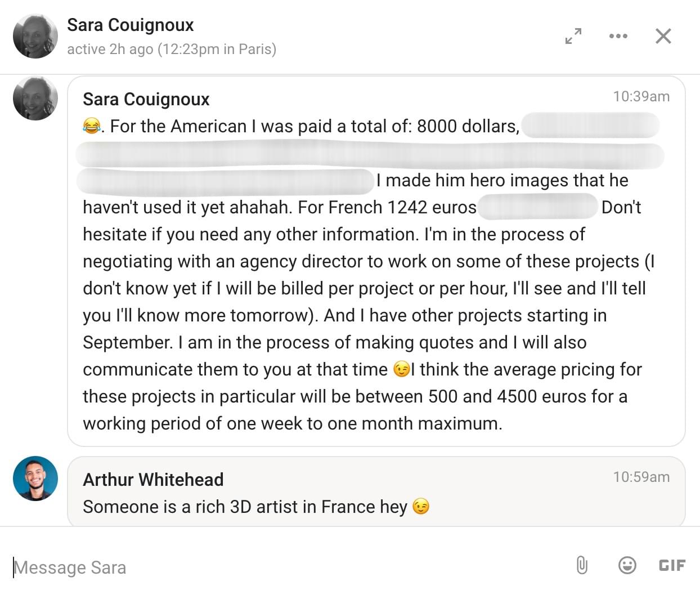Viewport: 700px width, 599px height.
Task: Expand the chat window with arrows icon
Action: click(x=573, y=36)
